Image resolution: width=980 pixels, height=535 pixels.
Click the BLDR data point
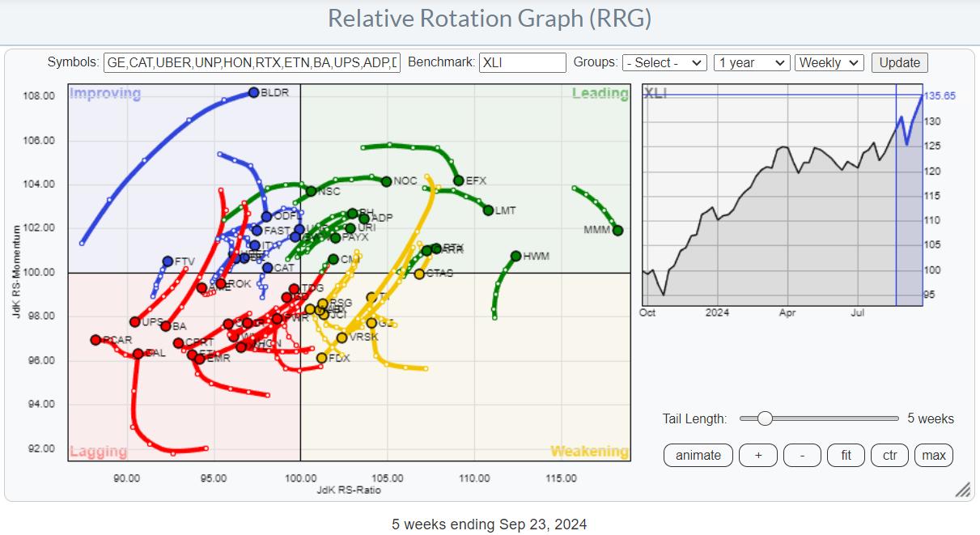pyautogui.click(x=254, y=92)
